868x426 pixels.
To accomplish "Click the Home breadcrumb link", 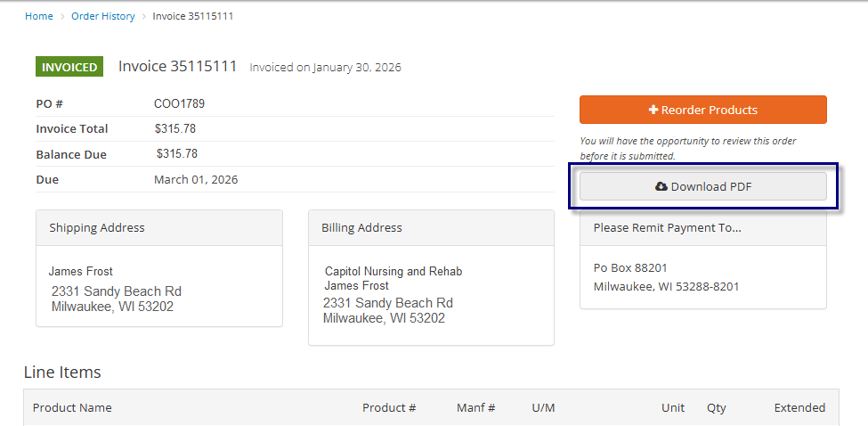I will coord(39,16).
